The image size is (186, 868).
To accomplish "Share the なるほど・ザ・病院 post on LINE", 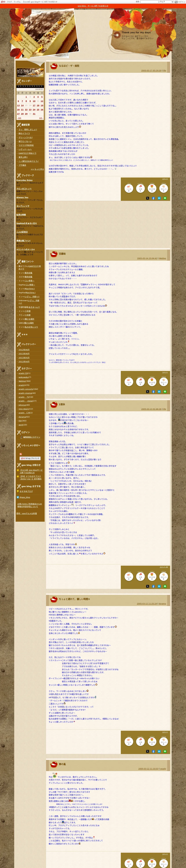I will click(165, 198).
